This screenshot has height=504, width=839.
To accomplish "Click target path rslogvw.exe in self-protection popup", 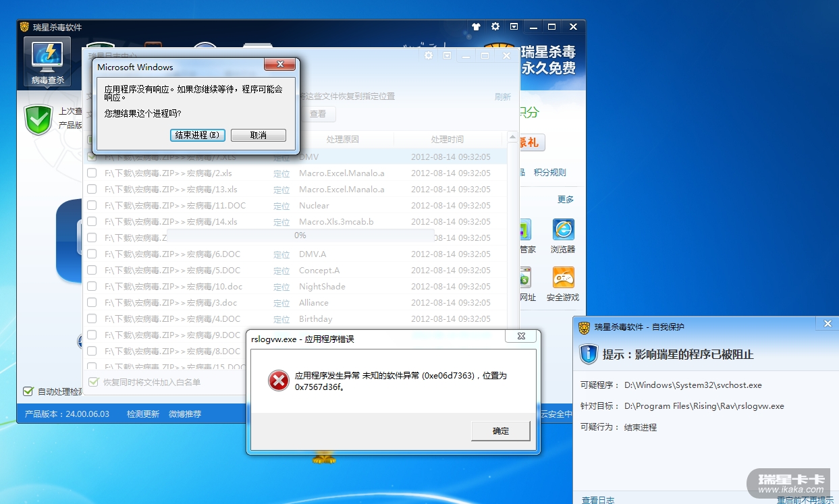I will pos(704,406).
